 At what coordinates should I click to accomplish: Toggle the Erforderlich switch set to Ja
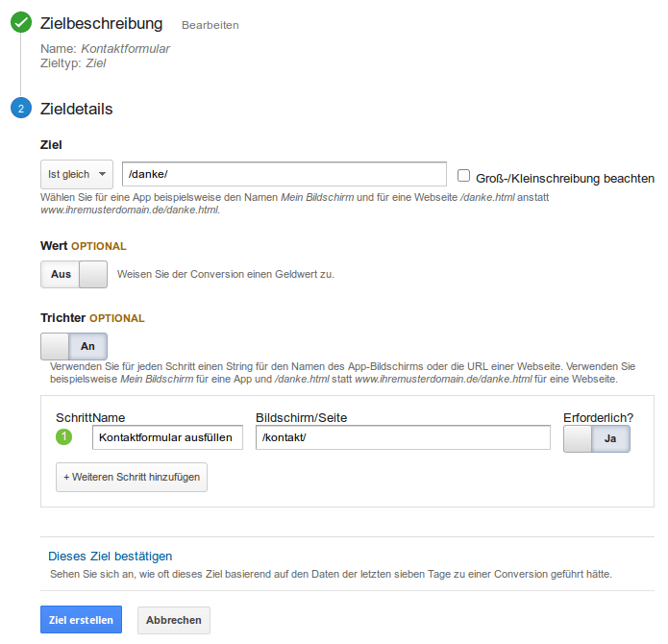[597, 438]
